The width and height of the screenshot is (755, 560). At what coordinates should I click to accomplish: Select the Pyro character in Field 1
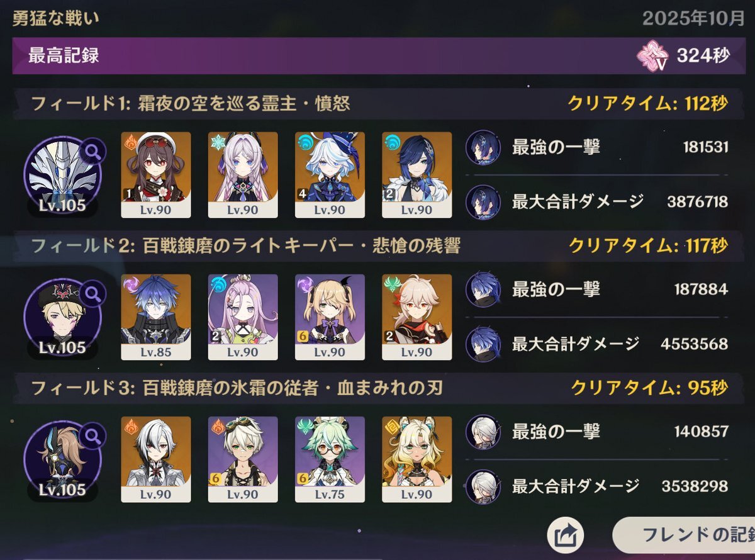click(155, 174)
